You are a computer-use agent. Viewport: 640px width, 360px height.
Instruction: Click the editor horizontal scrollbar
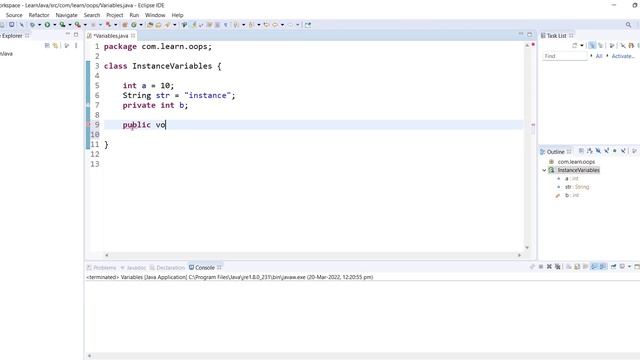point(313,255)
